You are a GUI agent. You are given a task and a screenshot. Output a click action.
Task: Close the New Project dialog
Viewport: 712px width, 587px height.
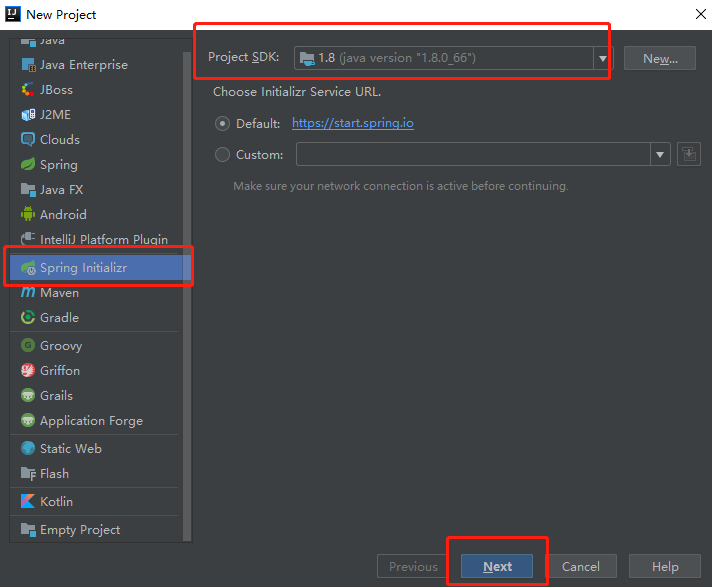click(x=701, y=14)
